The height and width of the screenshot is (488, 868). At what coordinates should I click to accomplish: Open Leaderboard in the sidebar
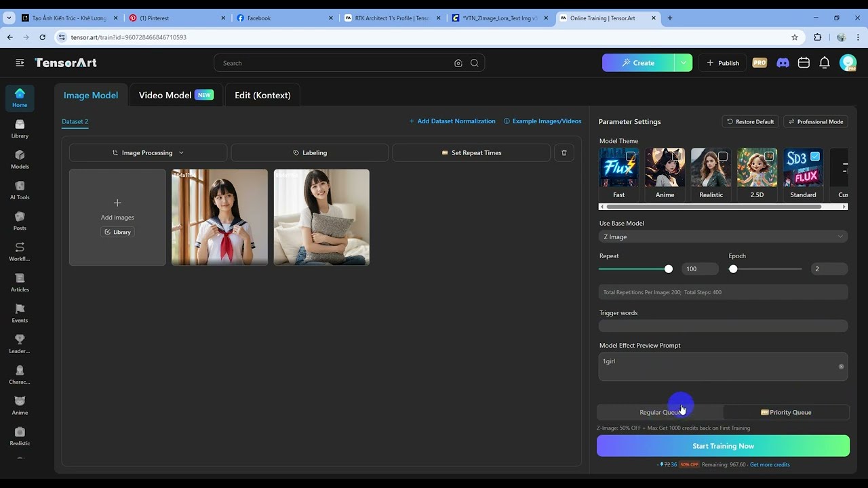20,344
